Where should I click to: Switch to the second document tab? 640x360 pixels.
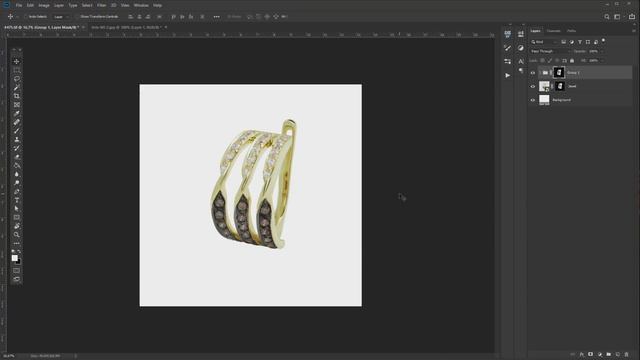127,27
